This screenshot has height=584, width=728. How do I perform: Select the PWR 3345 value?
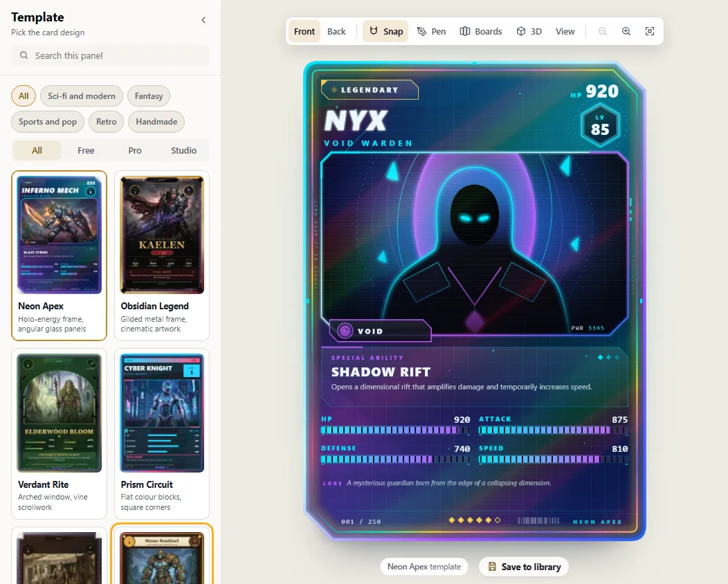pos(588,328)
